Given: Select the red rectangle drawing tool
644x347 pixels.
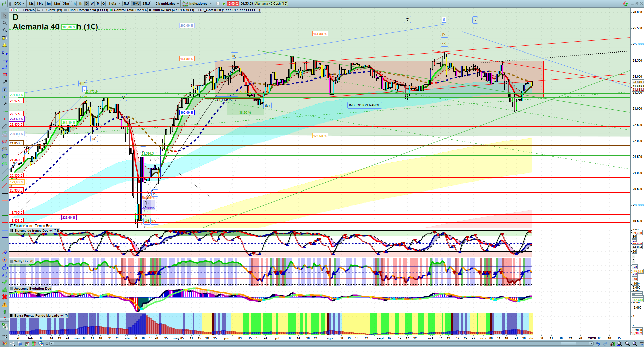Looking at the screenshot, I should click(5, 75).
